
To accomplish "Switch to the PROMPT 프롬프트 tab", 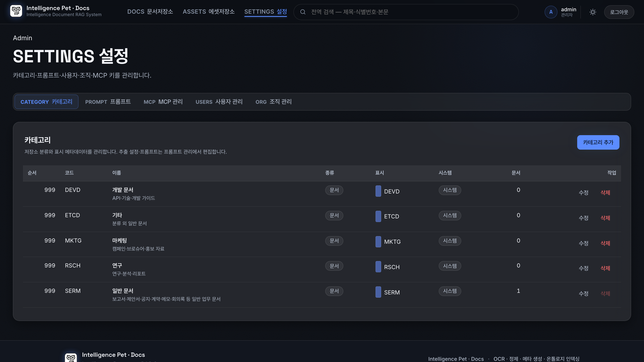I will click(108, 102).
